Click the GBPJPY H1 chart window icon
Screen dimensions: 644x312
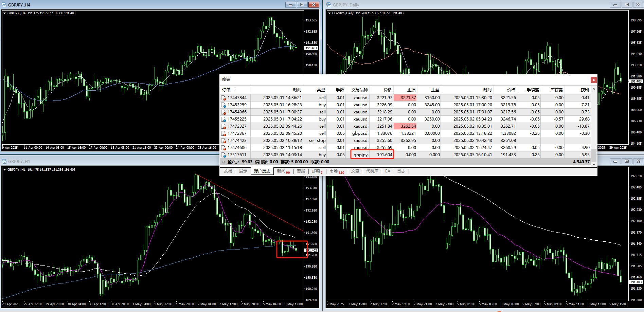click(x=4, y=161)
